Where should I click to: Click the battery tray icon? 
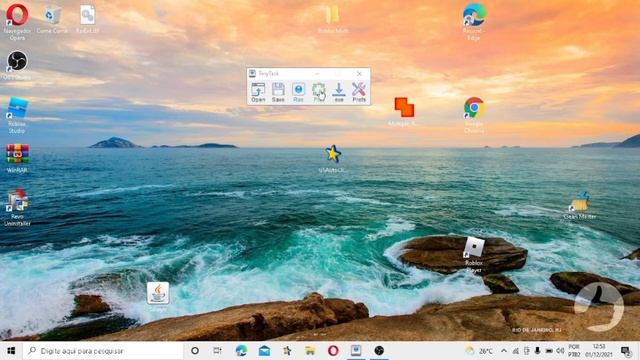[x=549, y=351]
